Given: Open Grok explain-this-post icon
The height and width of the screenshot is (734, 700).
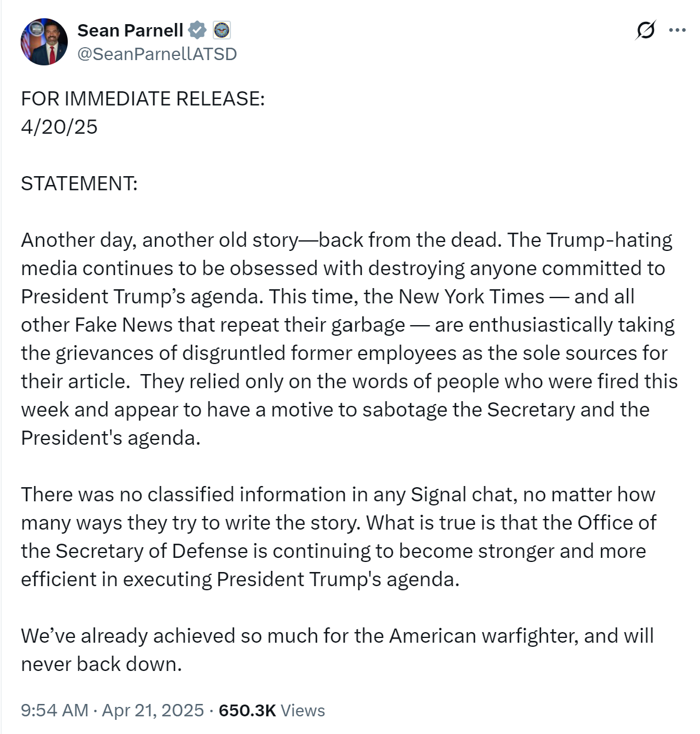Looking at the screenshot, I should click(645, 30).
